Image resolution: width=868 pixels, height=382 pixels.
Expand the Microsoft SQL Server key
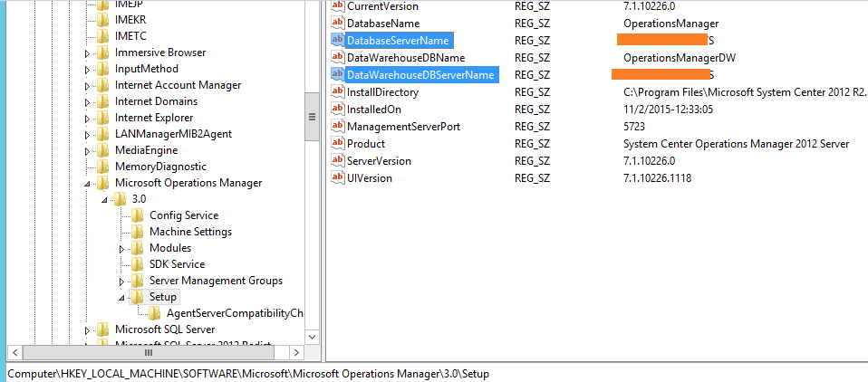tap(87, 331)
